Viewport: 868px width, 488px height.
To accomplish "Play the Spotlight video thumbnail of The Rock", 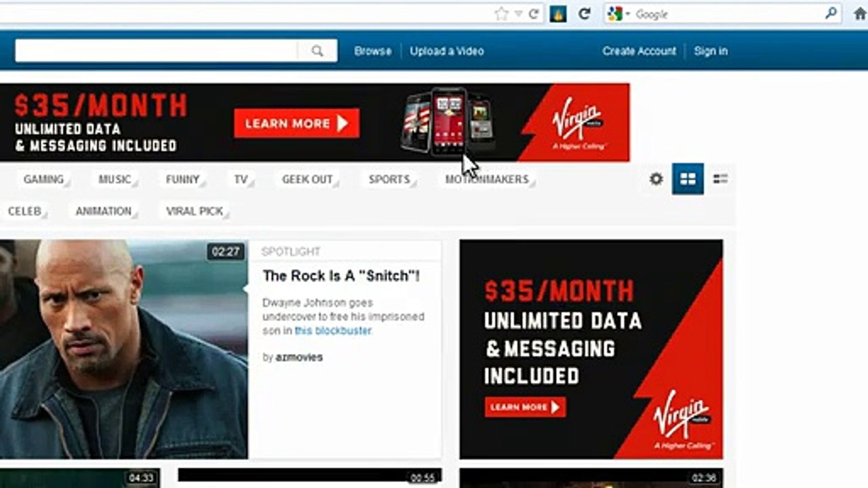I will 124,349.
